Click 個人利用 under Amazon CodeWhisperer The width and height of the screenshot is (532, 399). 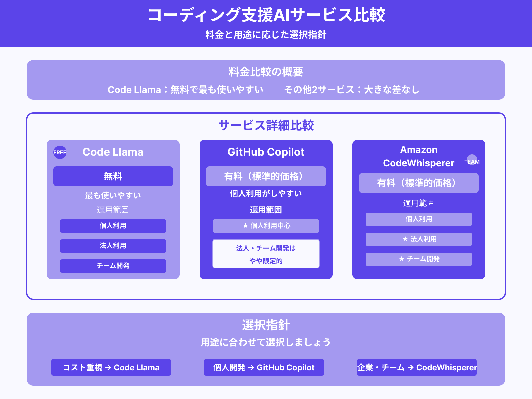[x=419, y=219]
